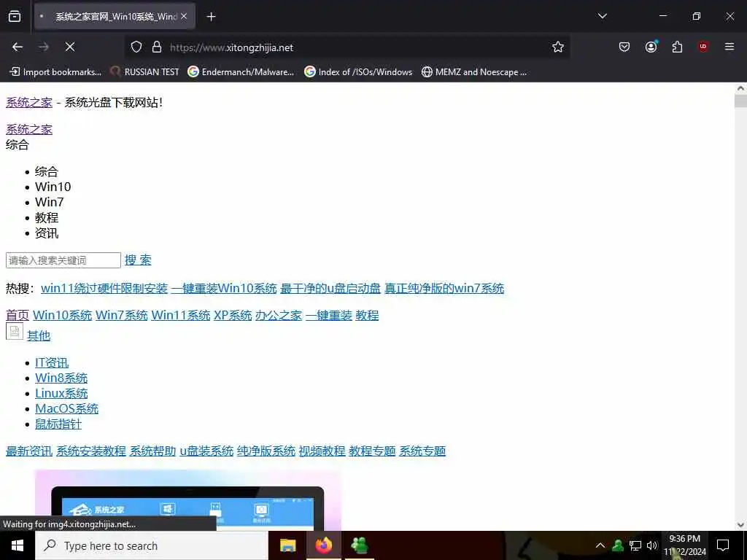
Task: Show hidden system tray icons
Action: 600,545
